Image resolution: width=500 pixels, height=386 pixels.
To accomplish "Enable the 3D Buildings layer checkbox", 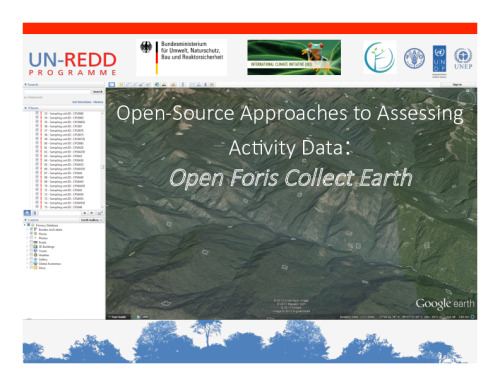I will pyautogui.click(x=31, y=247).
